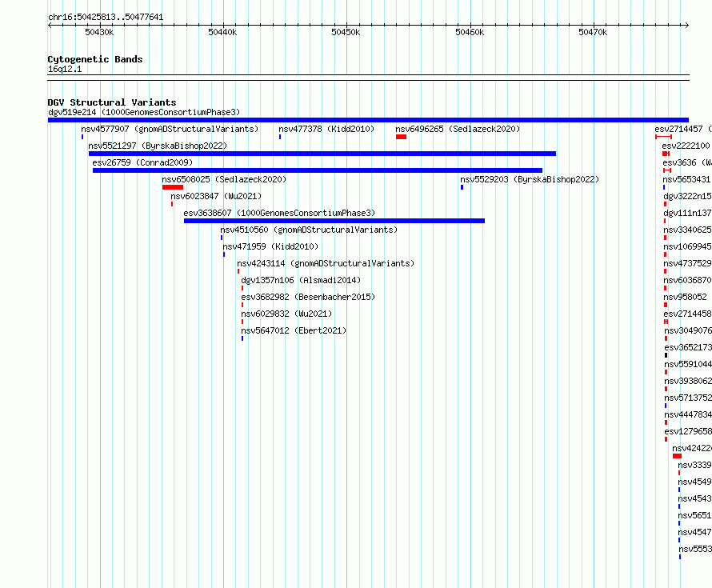Open the nsv6496265 (Sedlazeck2020) label
712x588 pixels.
(458, 129)
